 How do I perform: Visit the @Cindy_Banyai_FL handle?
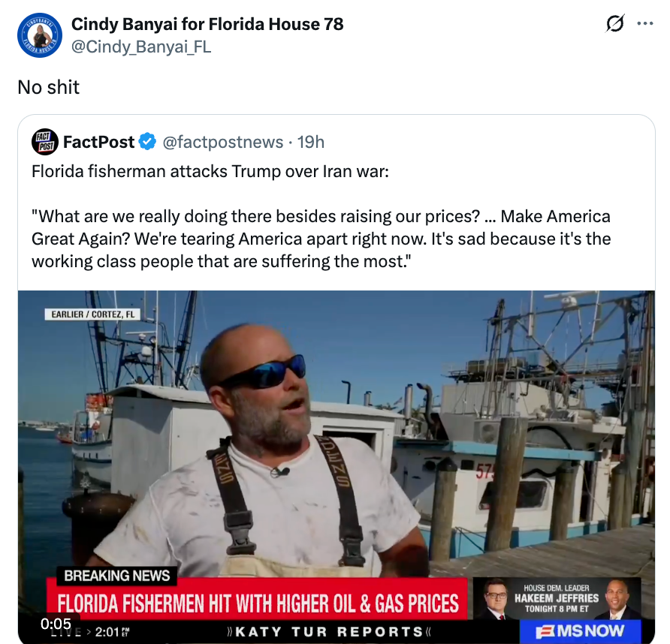(x=141, y=47)
